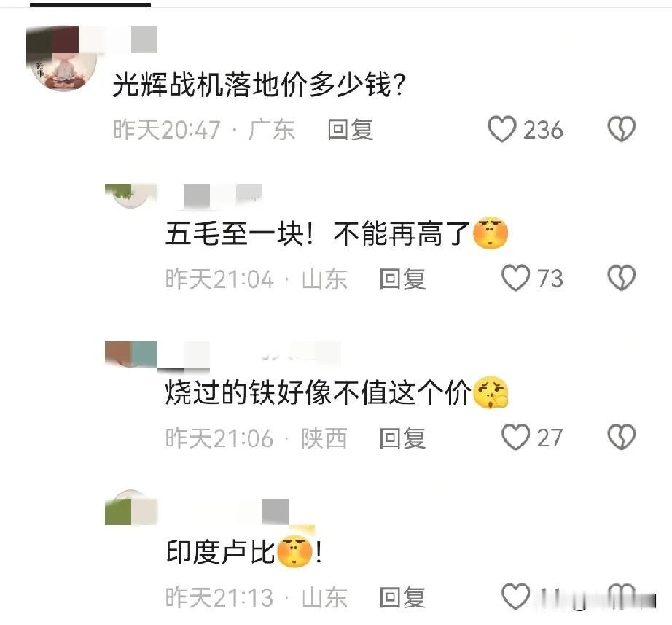Like the 五毛至一块 reply

pos(515,278)
